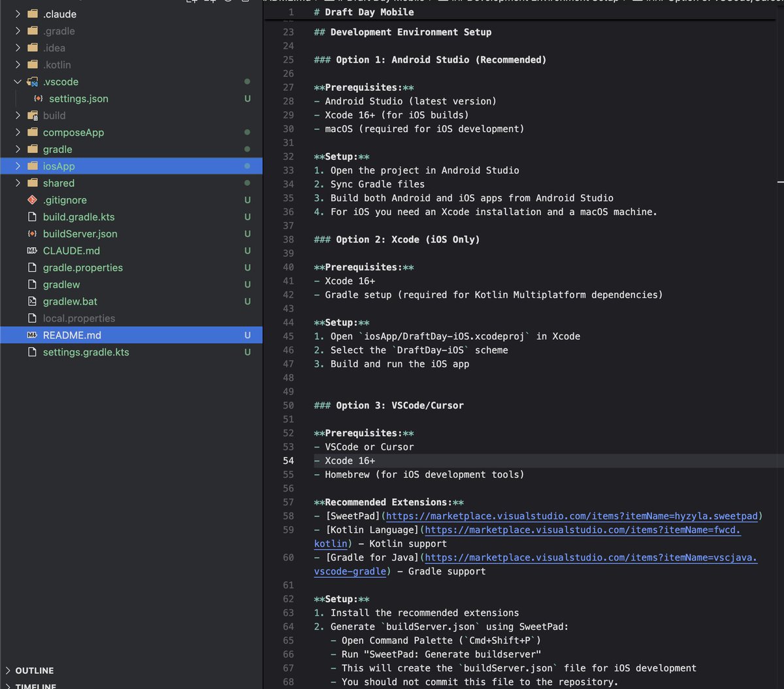Click the CLAUDE.md markdown icon
Screen dimensions: 784x689
(x=32, y=251)
